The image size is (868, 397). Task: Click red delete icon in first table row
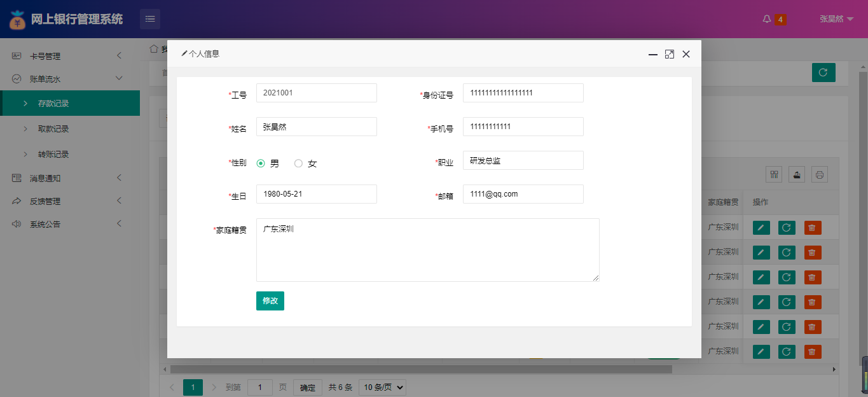pyautogui.click(x=812, y=228)
